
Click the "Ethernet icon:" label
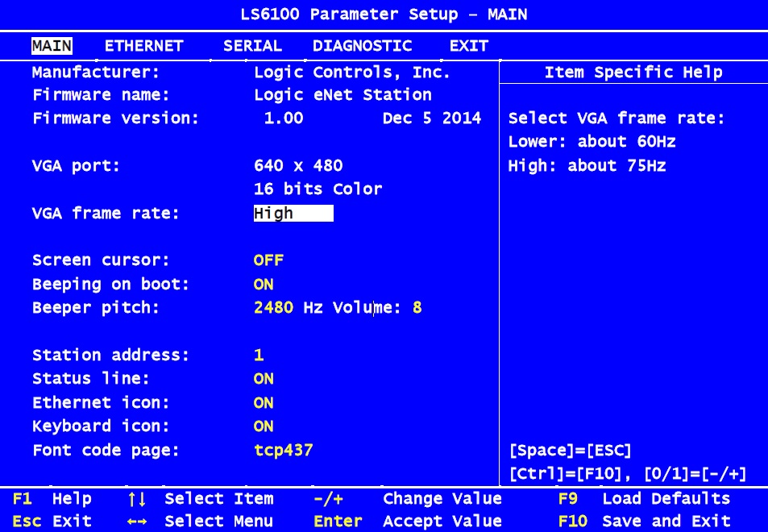point(101,403)
